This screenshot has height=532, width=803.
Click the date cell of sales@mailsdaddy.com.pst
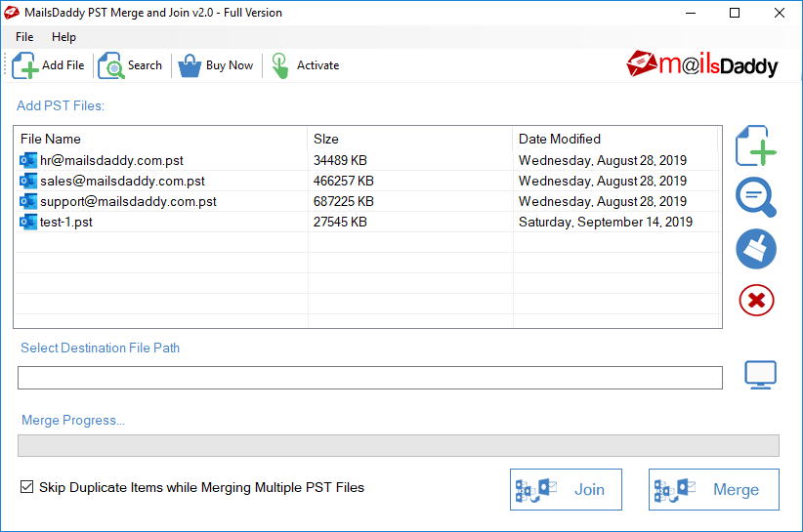point(602,182)
